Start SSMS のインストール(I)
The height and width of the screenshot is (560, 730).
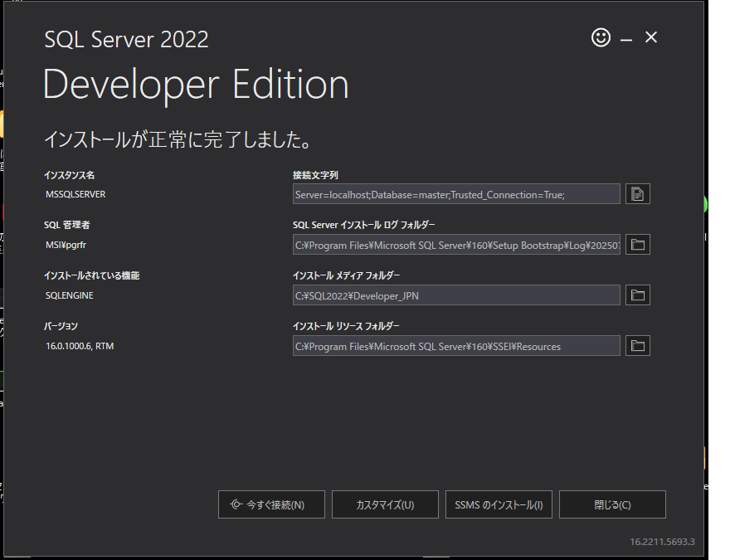pos(499,504)
